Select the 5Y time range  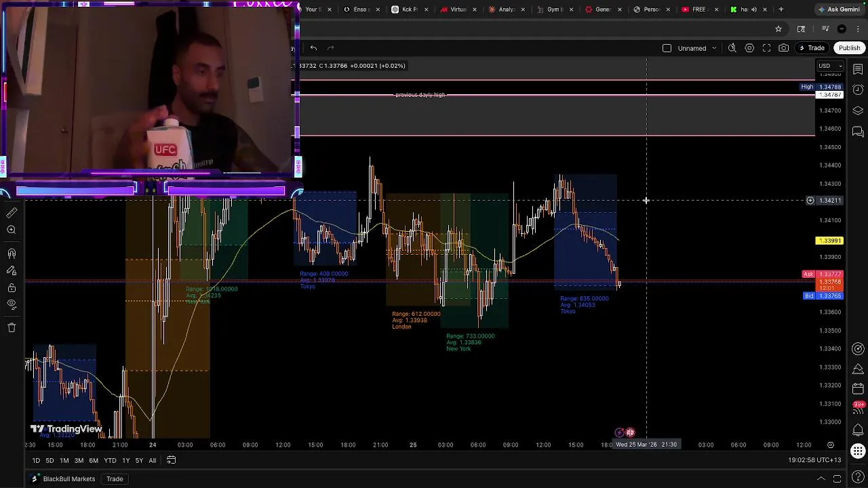click(139, 461)
